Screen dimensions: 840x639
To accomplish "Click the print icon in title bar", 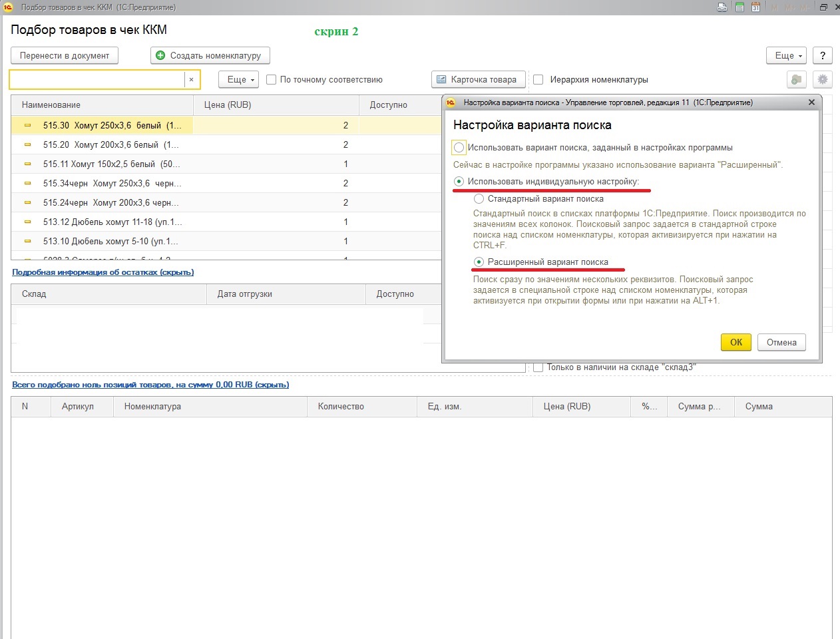I will tap(723, 7).
